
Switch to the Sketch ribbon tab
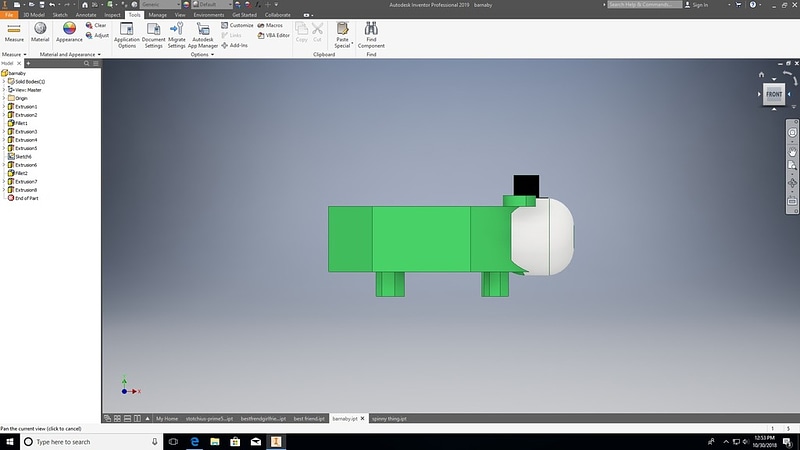click(60, 15)
